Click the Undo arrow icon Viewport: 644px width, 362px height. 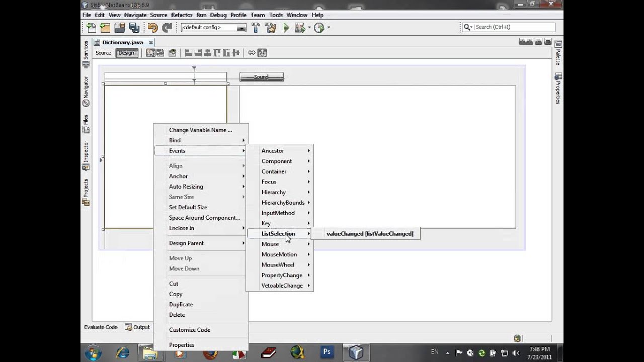pyautogui.click(x=152, y=28)
